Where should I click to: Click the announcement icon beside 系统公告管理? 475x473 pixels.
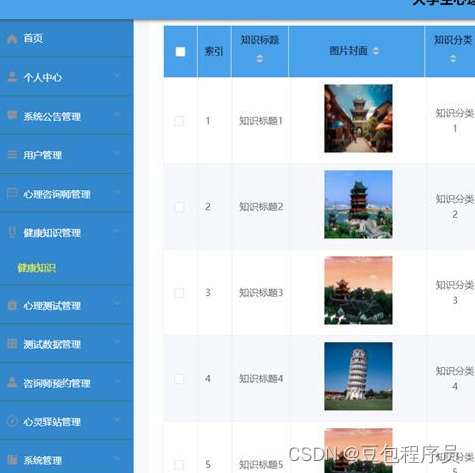coord(12,115)
